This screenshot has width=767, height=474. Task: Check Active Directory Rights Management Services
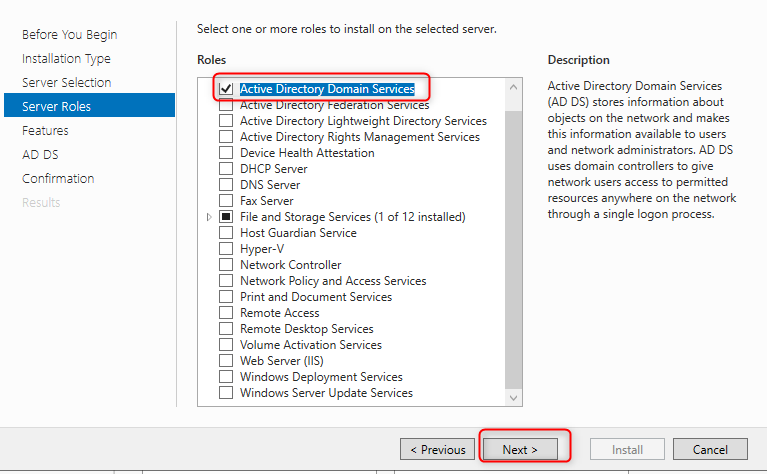[x=226, y=137]
